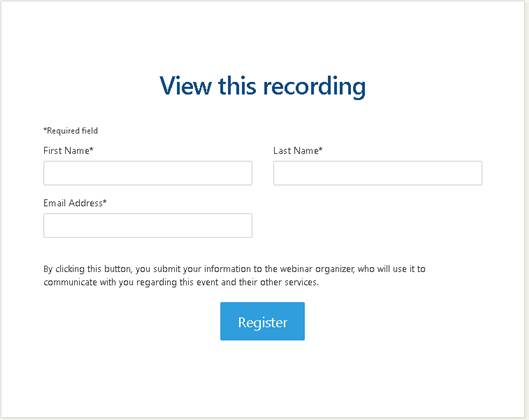Click the "First Name*" label
This screenshot has width=529, height=420.
(x=68, y=150)
